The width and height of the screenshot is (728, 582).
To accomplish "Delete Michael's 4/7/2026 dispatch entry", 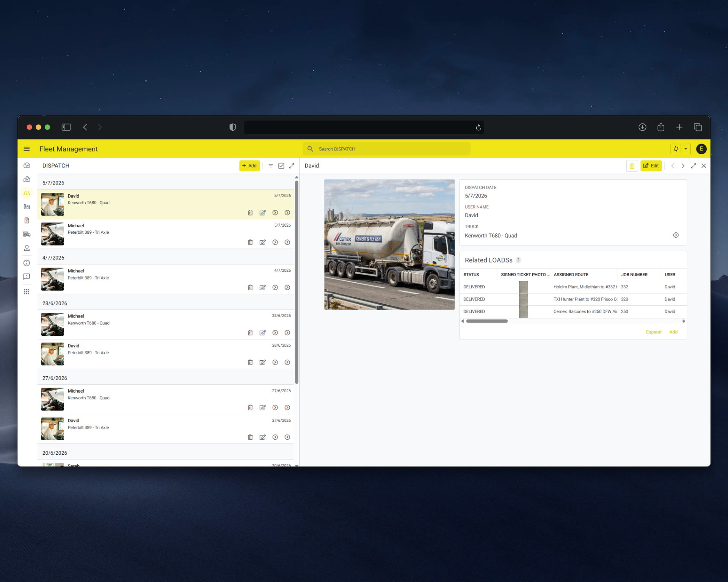I will click(250, 288).
